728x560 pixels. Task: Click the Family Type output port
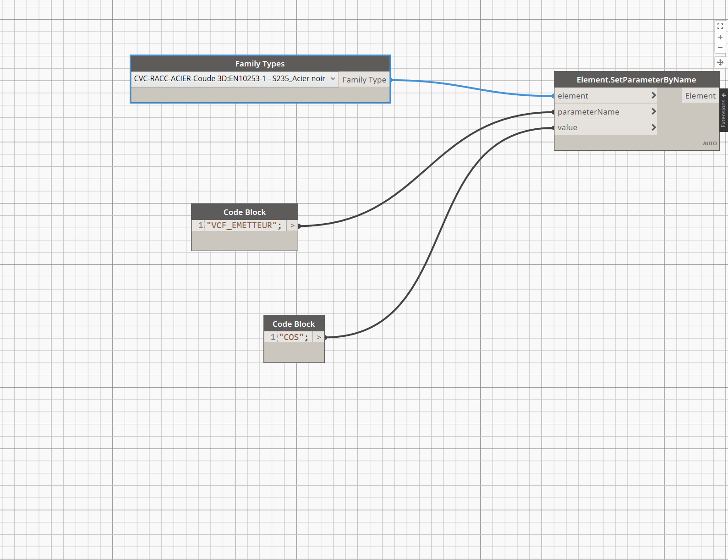click(x=364, y=80)
